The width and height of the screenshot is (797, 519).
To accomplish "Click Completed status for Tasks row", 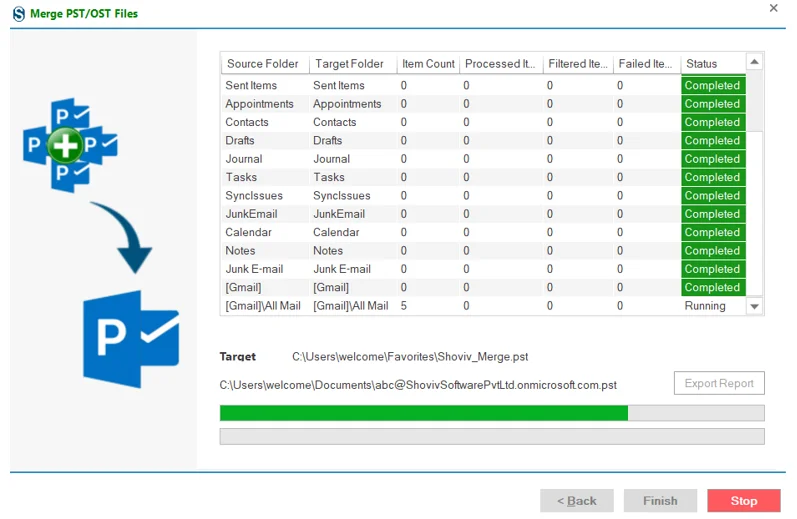I will (x=713, y=177).
